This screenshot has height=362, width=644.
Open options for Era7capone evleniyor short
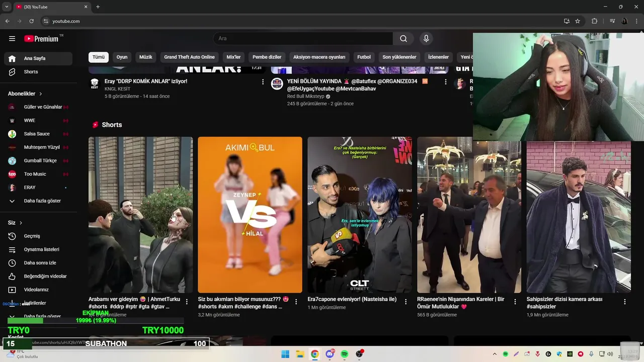406,302
